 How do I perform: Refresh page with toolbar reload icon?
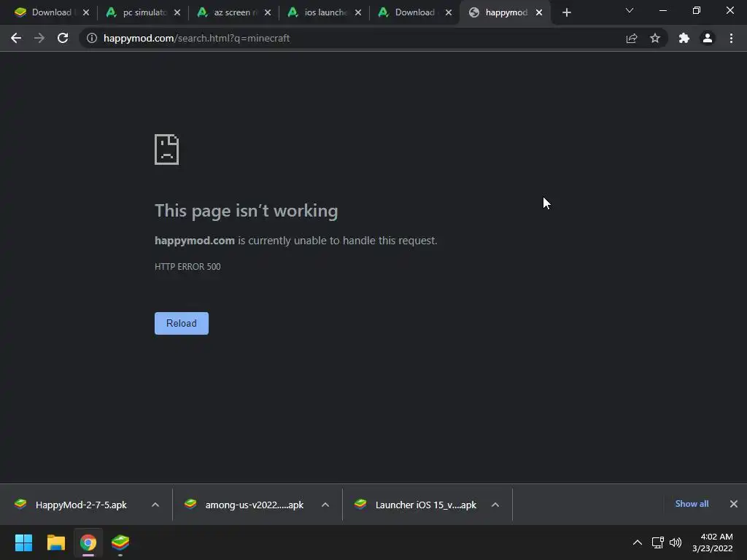click(x=63, y=38)
